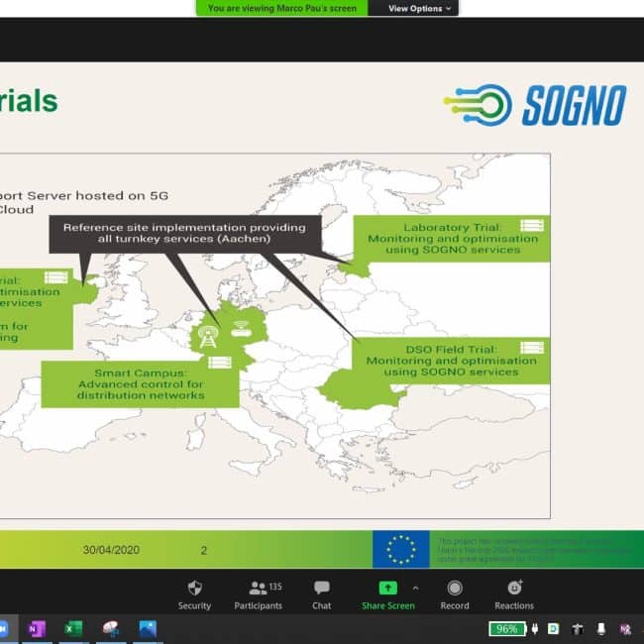
Task: Click the green Share Screen button
Action: point(387,594)
